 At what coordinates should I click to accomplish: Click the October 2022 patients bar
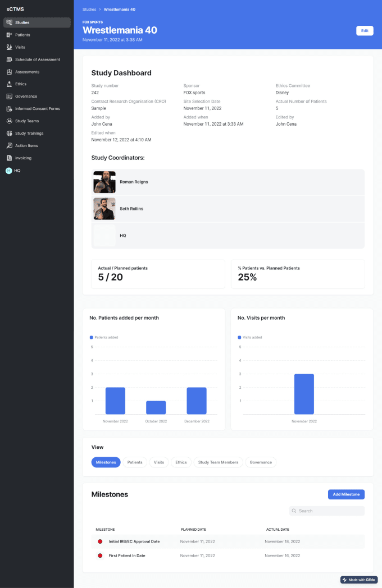click(x=156, y=408)
